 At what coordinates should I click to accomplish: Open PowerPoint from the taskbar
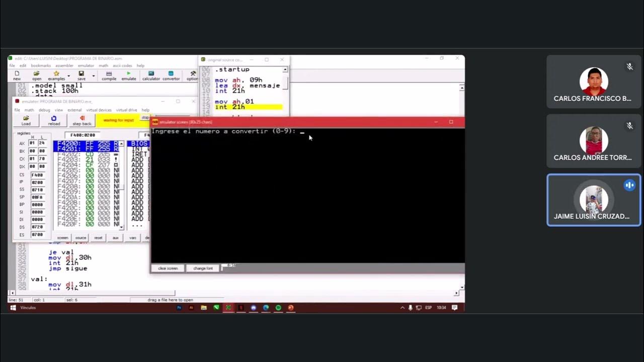tap(291, 308)
